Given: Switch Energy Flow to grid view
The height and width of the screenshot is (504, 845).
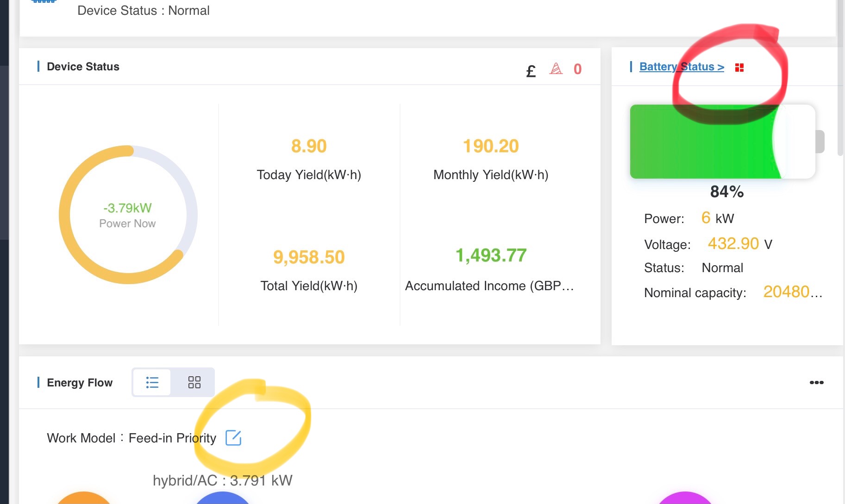Looking at the screenshot, I should coord(194,382).
